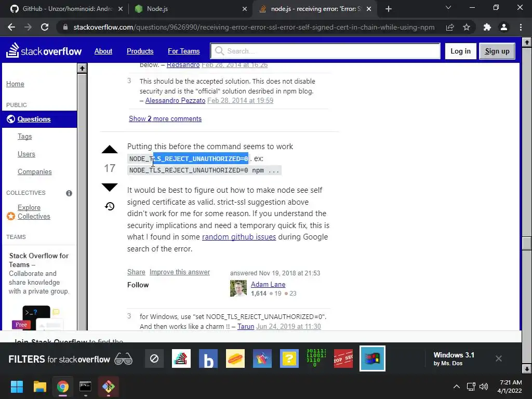Click the page scrollbar down arrow

pos(527,368)
